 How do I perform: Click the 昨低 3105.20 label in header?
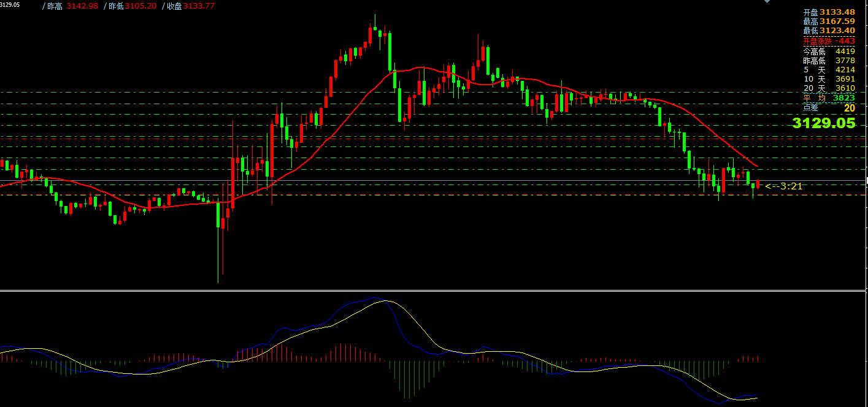pyautogui.click(x=132, y=6)
